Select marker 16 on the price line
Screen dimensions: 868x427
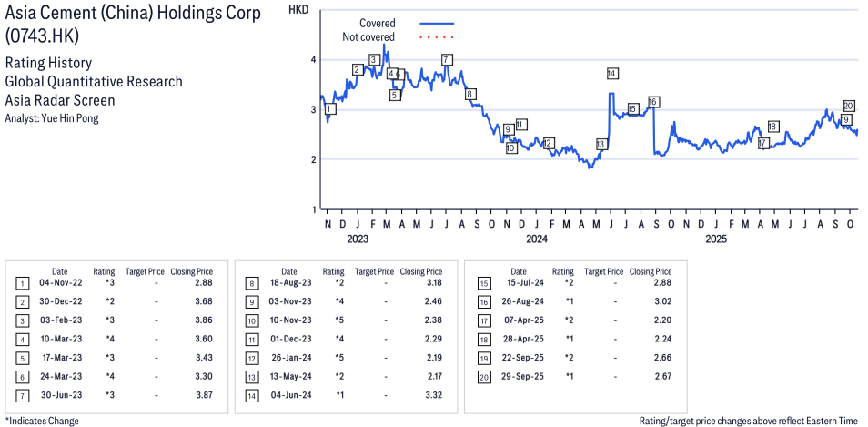(653, 101)
